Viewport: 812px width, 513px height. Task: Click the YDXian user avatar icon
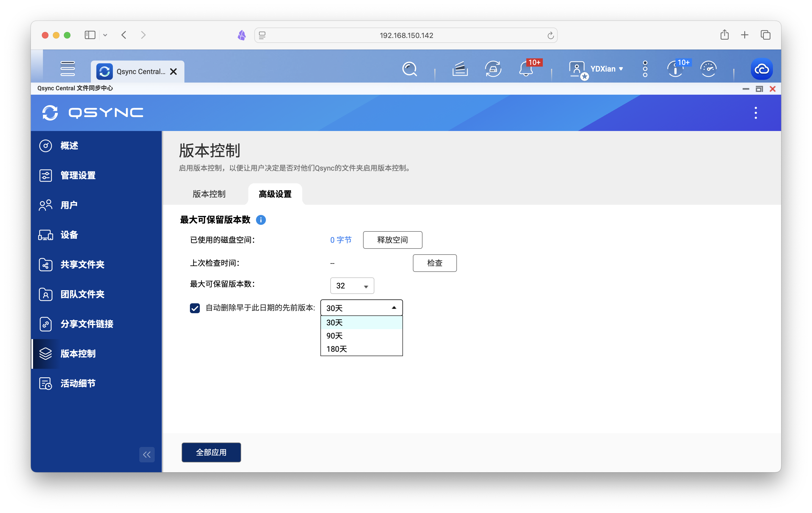(577, 69)
